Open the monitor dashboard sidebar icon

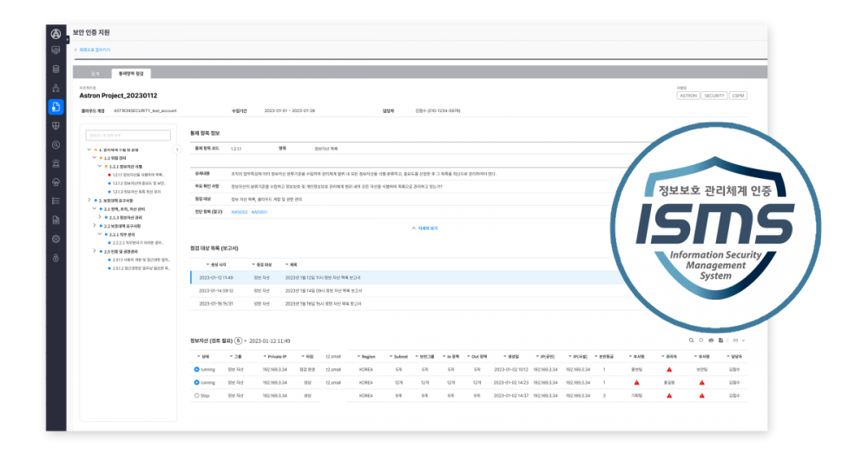(x=56, y=50)
